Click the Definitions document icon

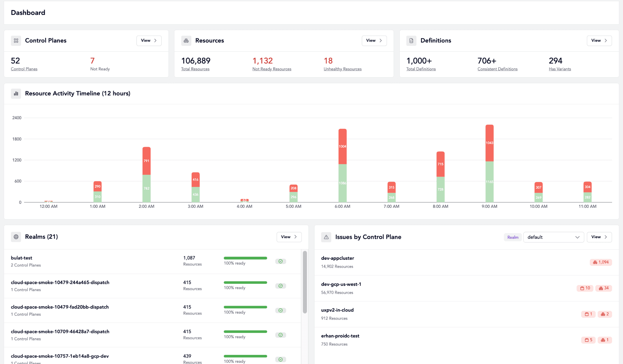tap(411, 41)
